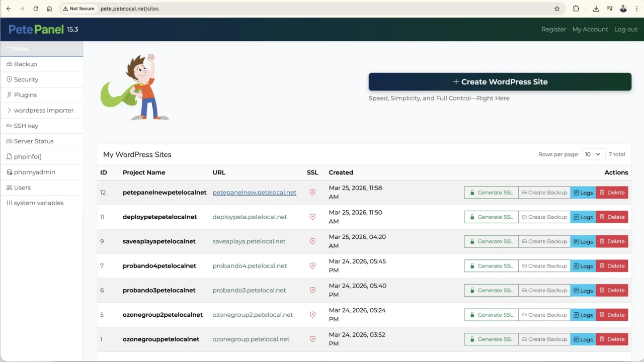This screenshot has width=644, height=362.
Task: Create Backup for ozonegrouppetelocalnet
Action: (544, 339)
